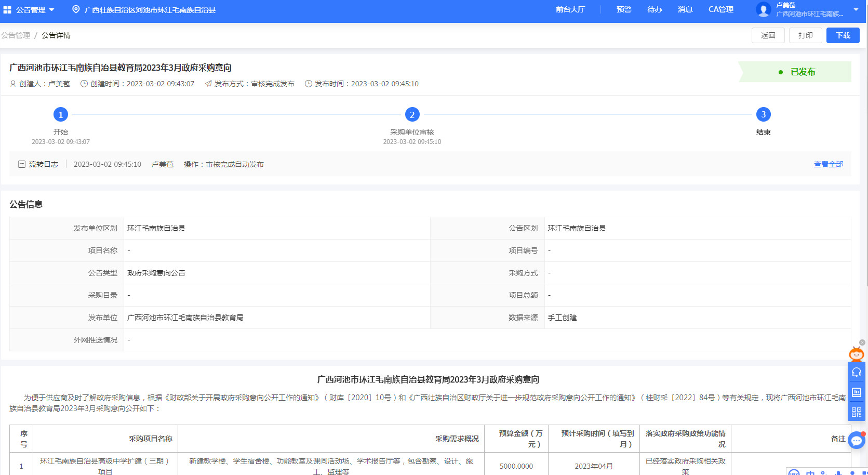
Task: Open the chat bubble with red notification
Action: [x=856, y=441]
